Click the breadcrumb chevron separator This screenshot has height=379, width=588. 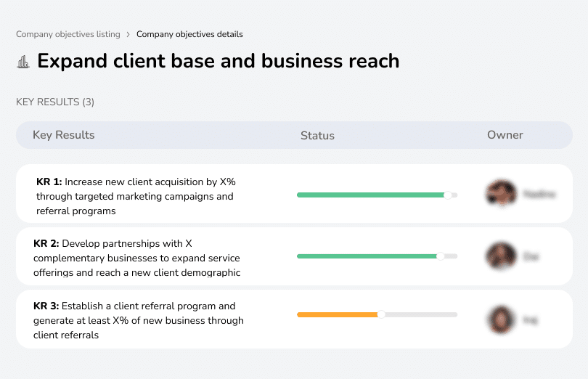(x=128, y=35)
